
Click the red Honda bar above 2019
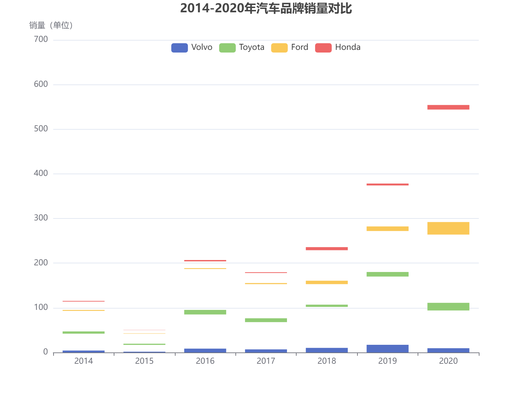(387, 184)
